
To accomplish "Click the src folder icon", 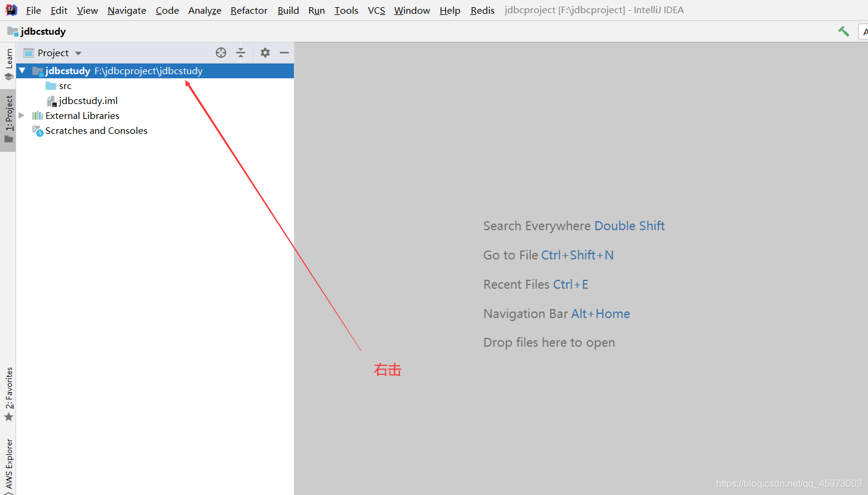I will click(x=51, y=85).
